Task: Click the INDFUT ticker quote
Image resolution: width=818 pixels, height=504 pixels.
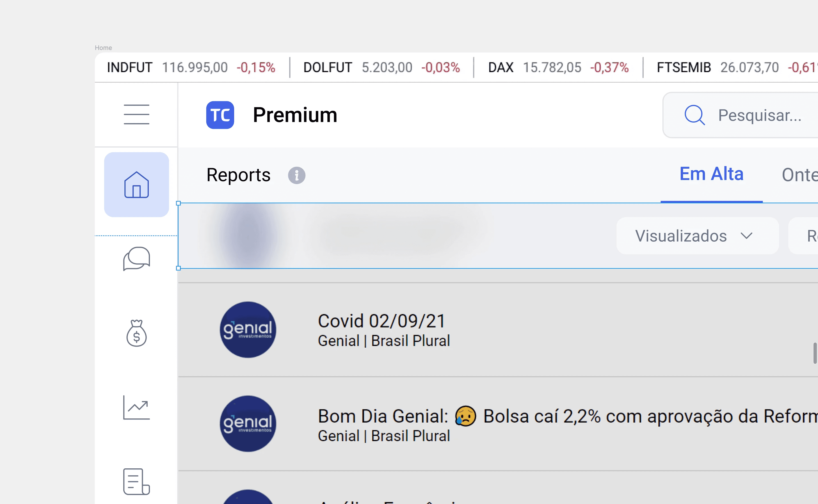Action: (191, 67)
